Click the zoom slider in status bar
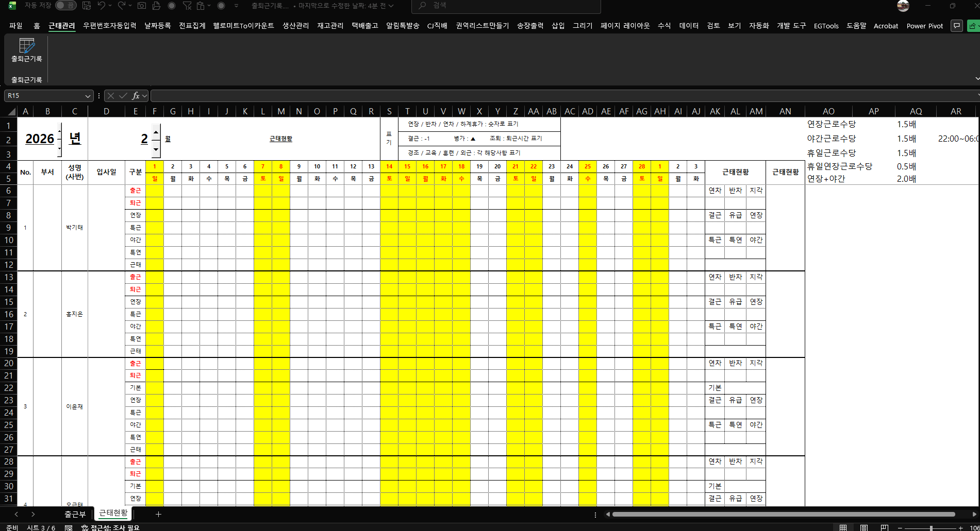 pyautogui.click(x=931, y=528)
